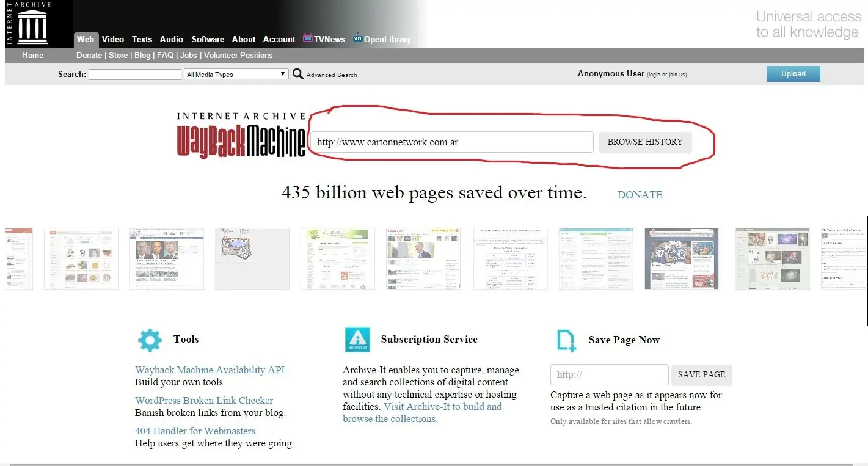This screenshot has height=466, width=868.
Task: Click the Archive-It subscription icon
Action: [357, 340]
